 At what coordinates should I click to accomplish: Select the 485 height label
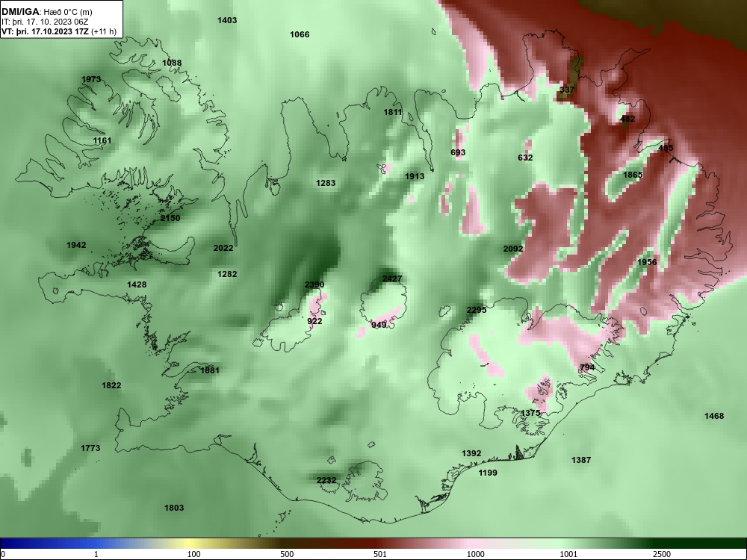pyautogui.click(x=666, y=148)
